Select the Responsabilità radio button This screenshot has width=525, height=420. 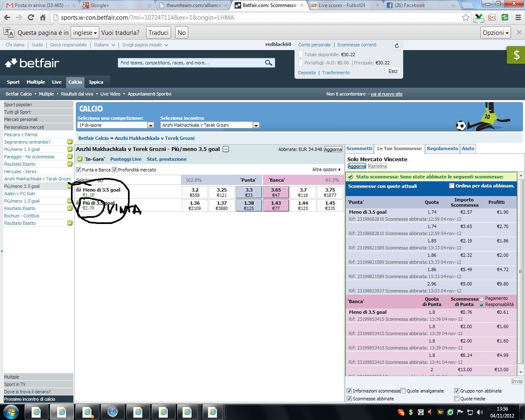tap(482, 305)
